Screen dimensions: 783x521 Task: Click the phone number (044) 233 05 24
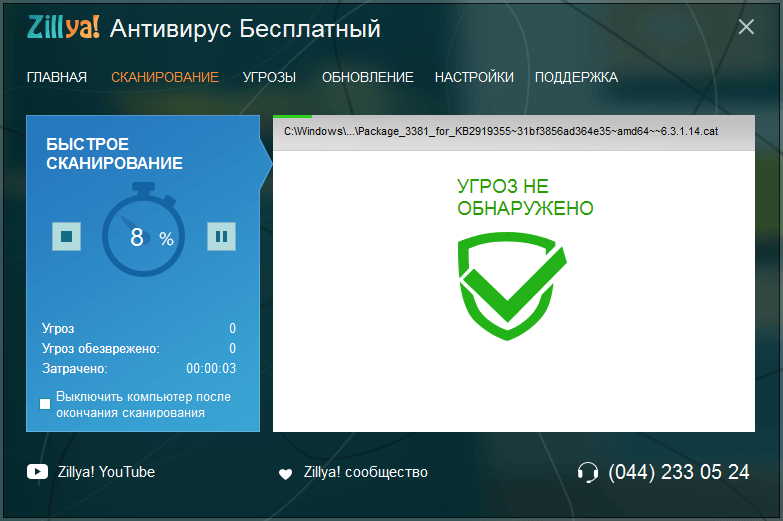[x=678, y=472]
